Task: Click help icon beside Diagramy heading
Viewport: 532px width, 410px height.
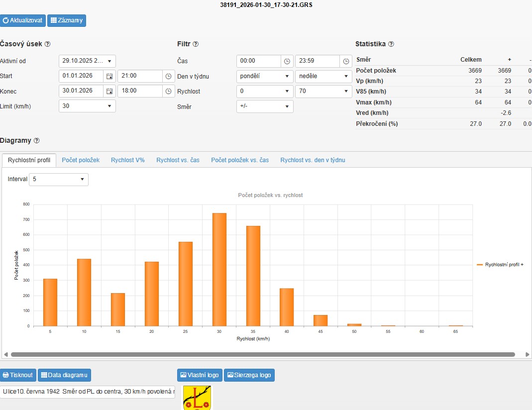Action: tap(36, 141)
